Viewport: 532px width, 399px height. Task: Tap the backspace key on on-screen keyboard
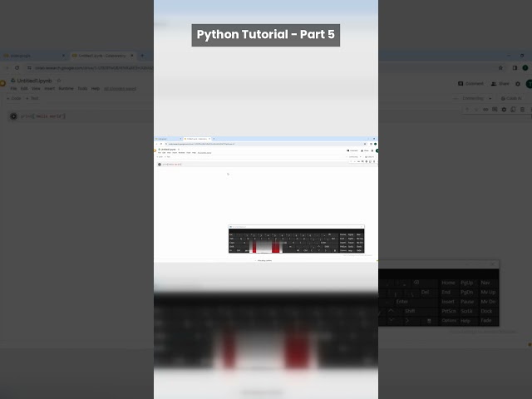pyautogui.click(x=416, y=283)
